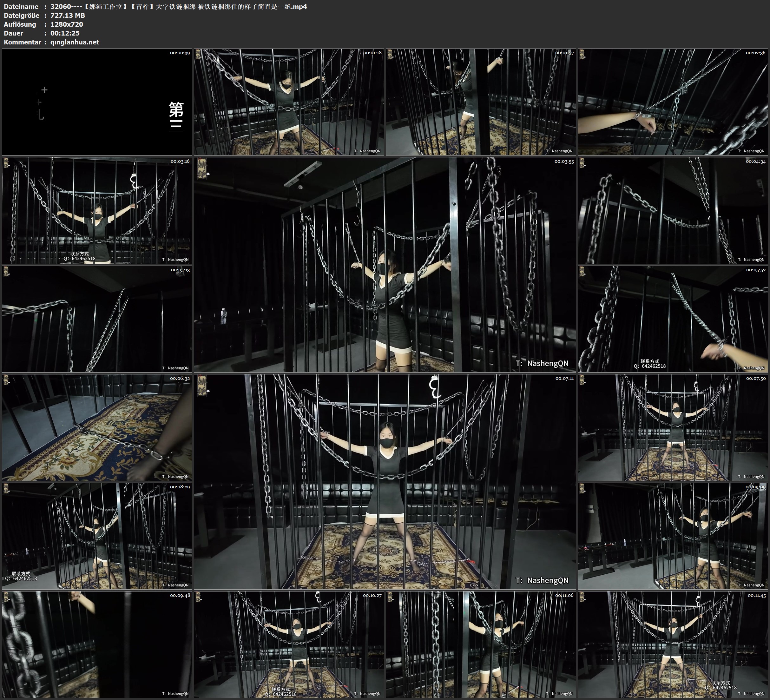
Task: Click the frame marked 00:10:27
Action: (289, 644)
